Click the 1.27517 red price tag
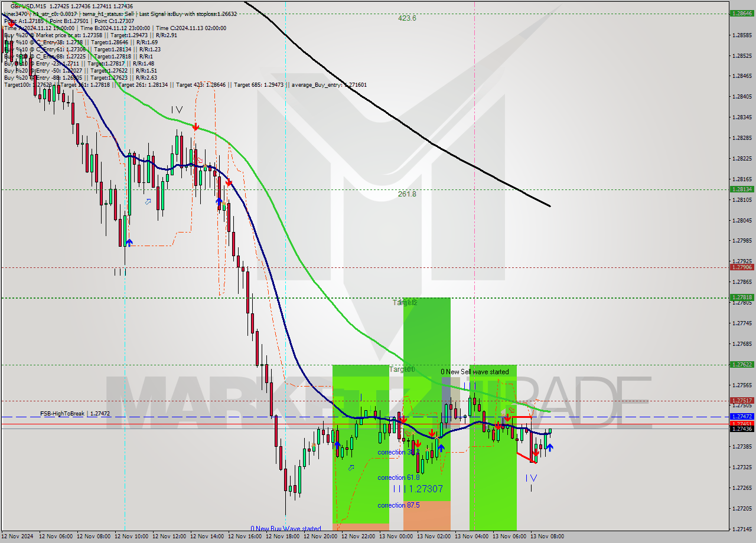Screen dimensions: 756x543 (x=741, y=400)
